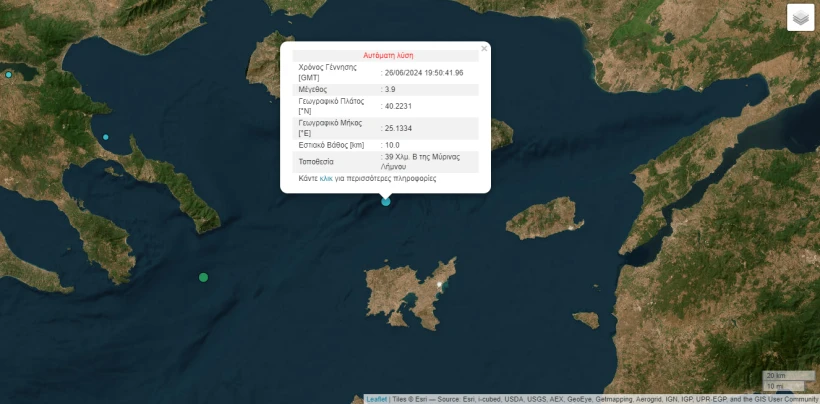Select the cyan marker below the popup

386,202
